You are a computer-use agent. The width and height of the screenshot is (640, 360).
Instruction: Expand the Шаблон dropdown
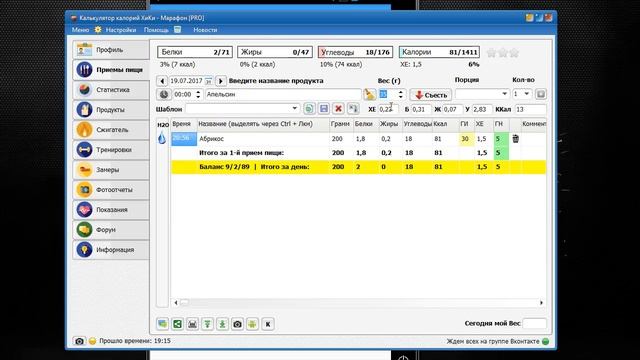click(x=294, y=109)
